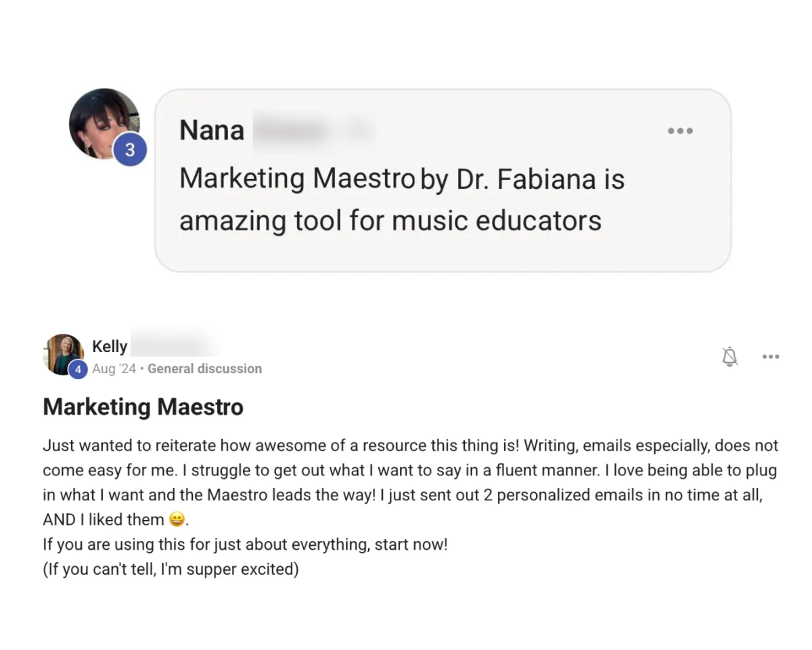
Task: Open Nana's profile via her name
Action: [x=212, y=130]
